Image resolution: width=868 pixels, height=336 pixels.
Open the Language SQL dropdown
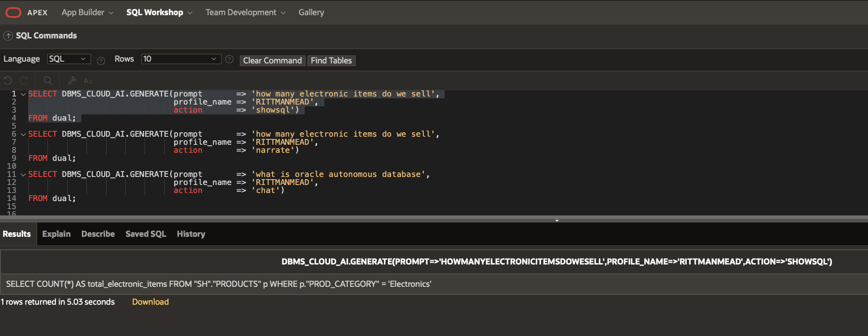(x=69, y=59)
